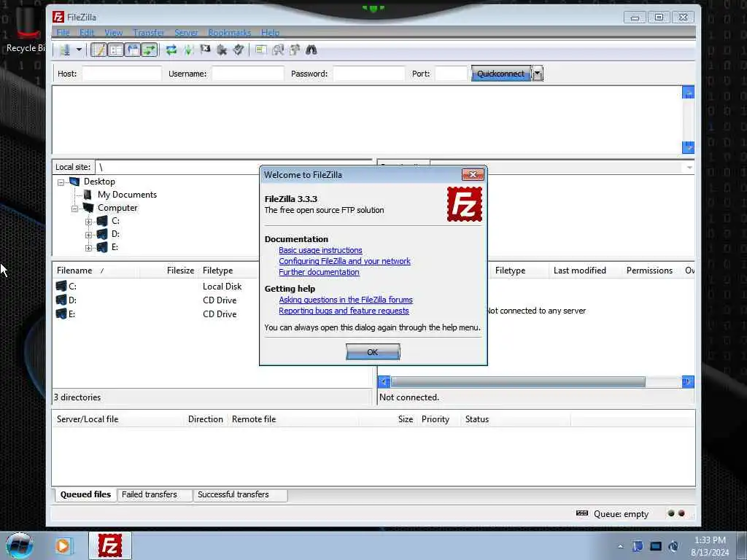Screen dimensions: 747x560
Task: Toggle directory comparison
Action: coord(278,50)
